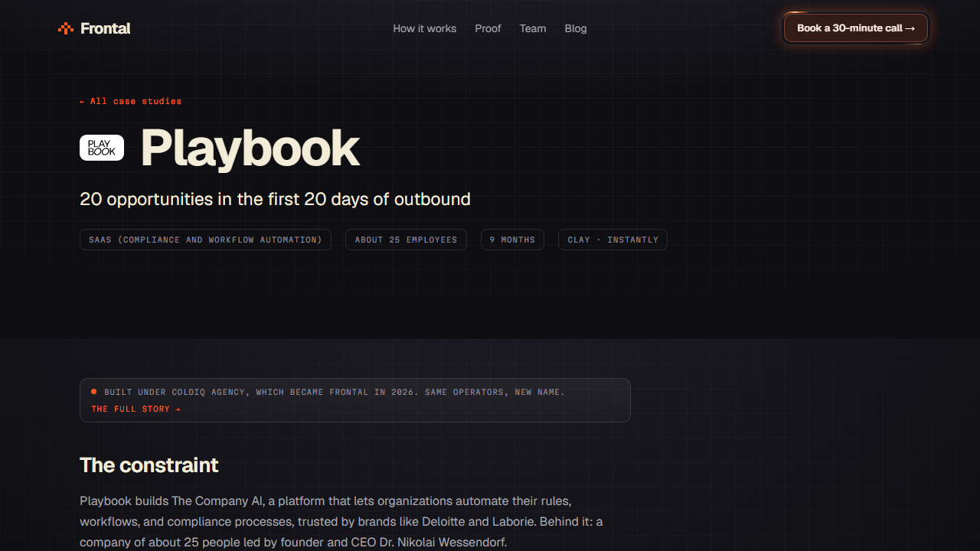Open the Team page
This screenshot has height=551, width=980.
click(x=533, y=28)
